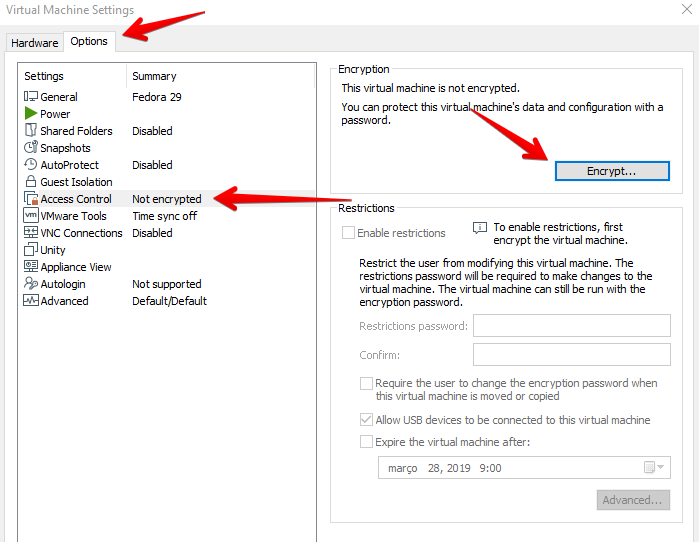The width and height of the screenshot is (699, 542).
Task: Open Snapshots via its icon
Action: coord(31,148)
